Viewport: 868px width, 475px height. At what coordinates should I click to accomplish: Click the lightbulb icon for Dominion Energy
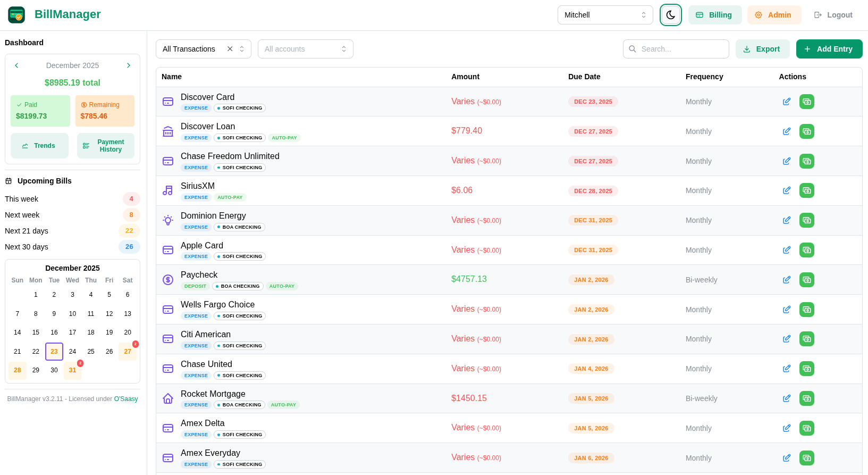pyautogui.click(x=168, y=220)
